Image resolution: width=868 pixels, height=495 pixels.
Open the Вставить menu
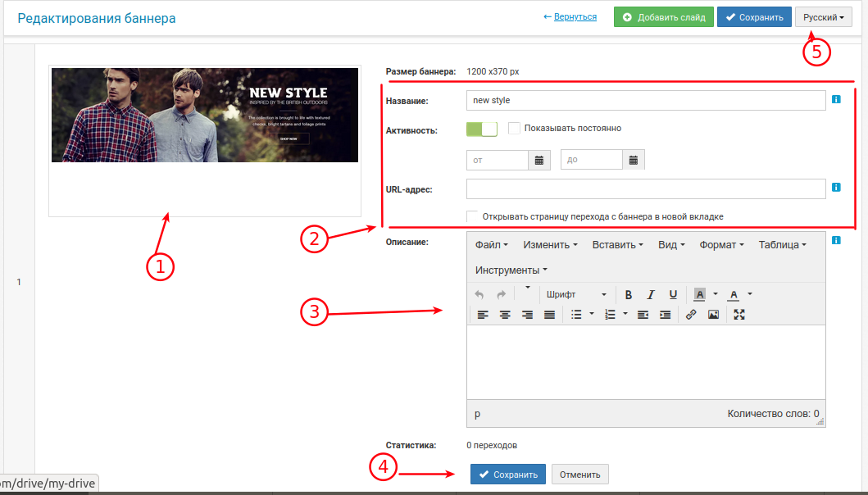(617, 245)
